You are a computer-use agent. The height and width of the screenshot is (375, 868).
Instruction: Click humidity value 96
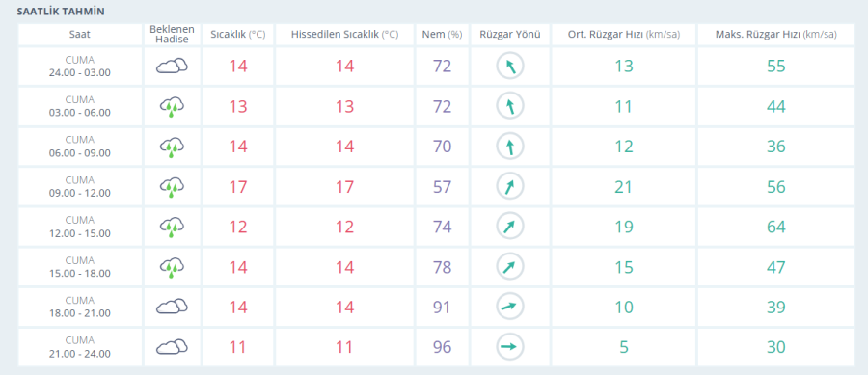coord(442,347)
